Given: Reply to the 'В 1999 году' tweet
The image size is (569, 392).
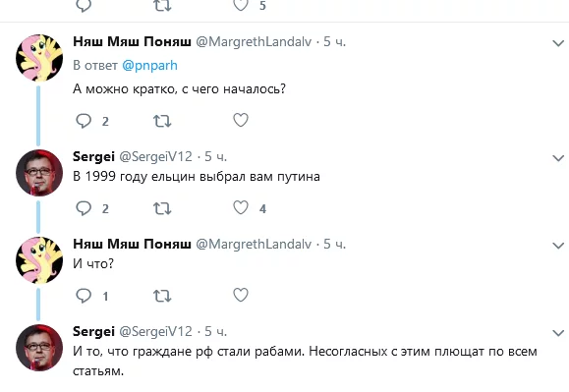Looking at the screenshot, I should pos(84,208).
